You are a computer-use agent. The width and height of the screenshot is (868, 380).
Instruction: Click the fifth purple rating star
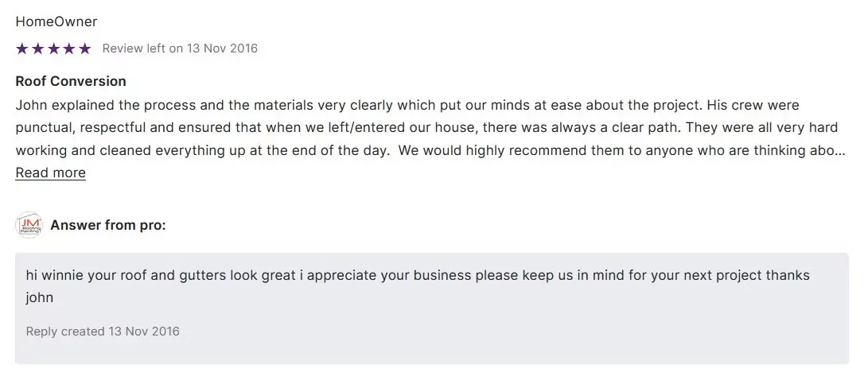pos(85,48)
